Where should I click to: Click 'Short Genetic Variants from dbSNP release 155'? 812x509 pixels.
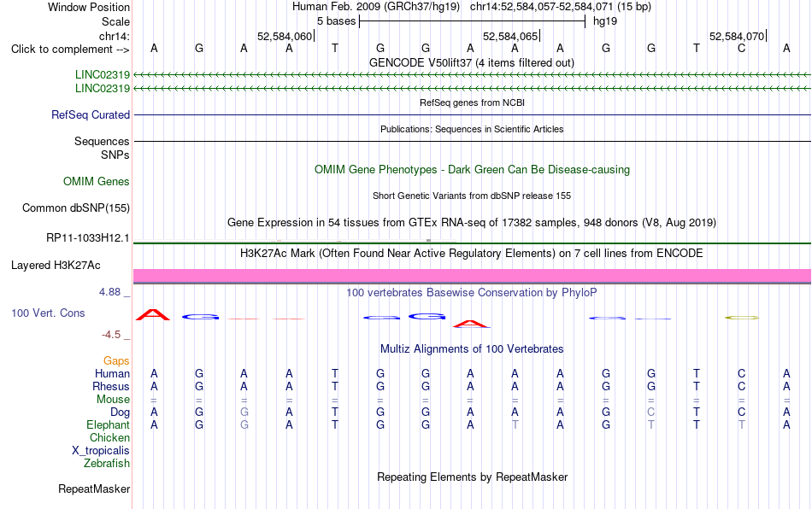coord(472,196)
